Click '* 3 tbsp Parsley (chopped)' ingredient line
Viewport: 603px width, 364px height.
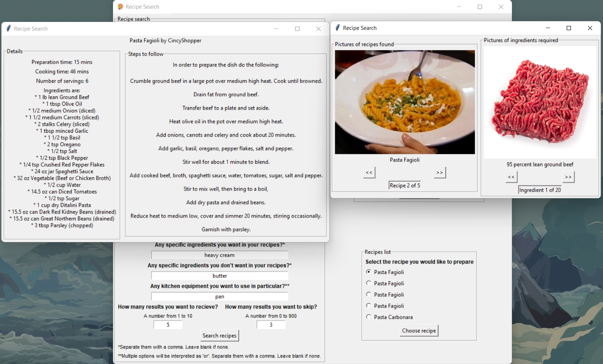(62, 226)
